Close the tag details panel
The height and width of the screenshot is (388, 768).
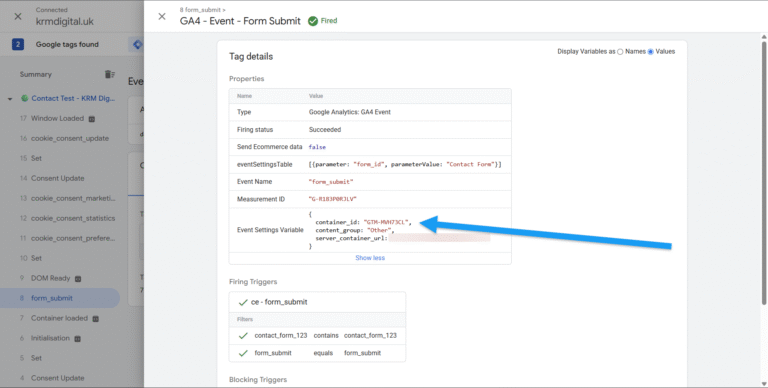click(162, 16)
